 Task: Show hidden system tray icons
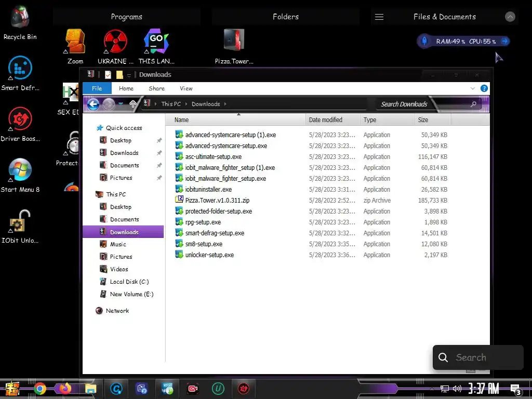pyautogui.click(x=432, y=389)
